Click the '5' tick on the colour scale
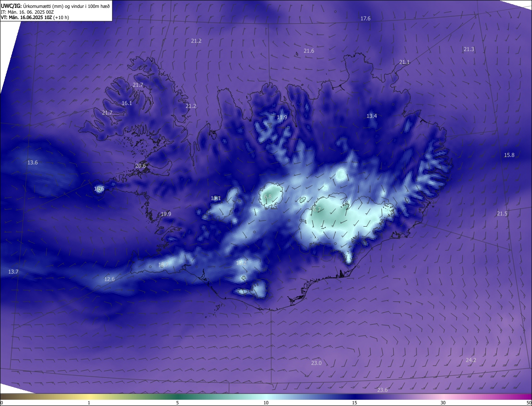Screen dimensions: 532x406 tap(177, 403)
